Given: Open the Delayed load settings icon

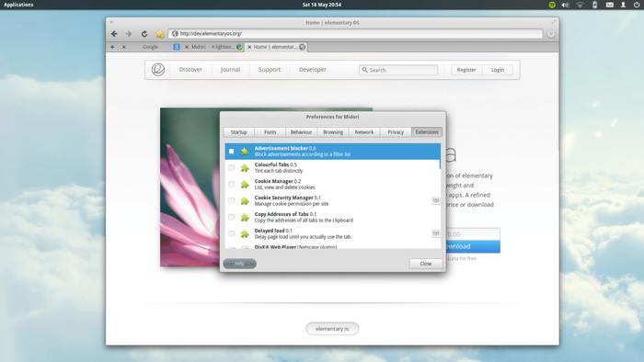Looking at the screenshot, I should click(436, 233).
